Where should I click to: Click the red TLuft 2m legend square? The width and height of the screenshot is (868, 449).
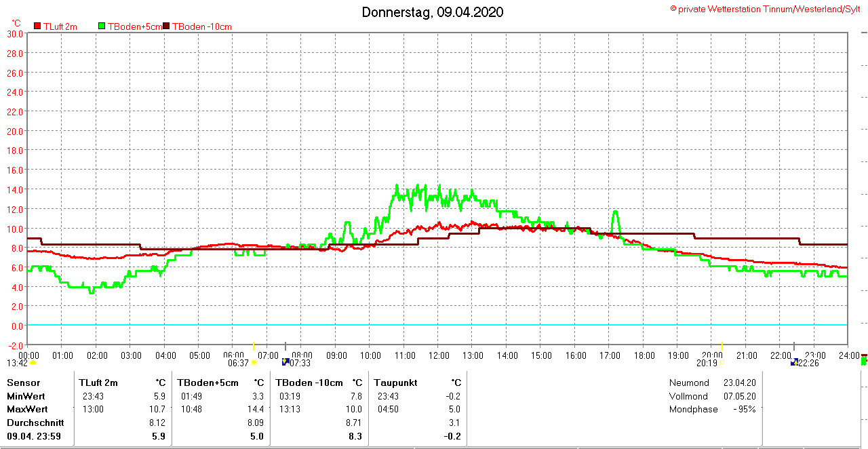37,26
